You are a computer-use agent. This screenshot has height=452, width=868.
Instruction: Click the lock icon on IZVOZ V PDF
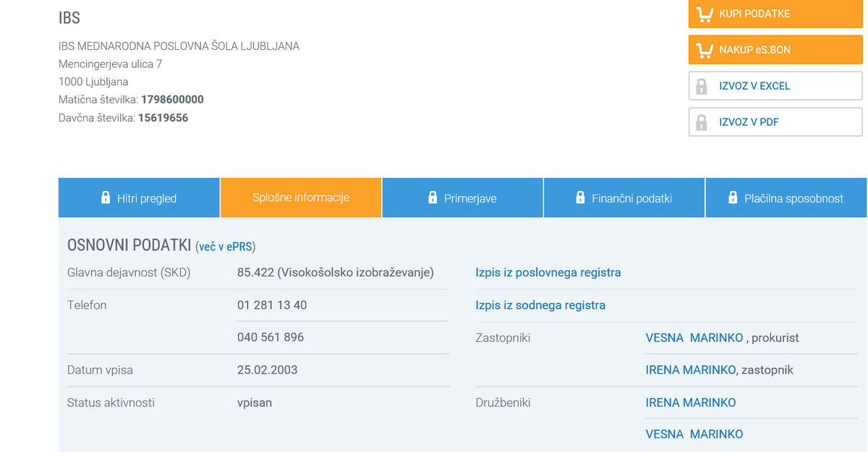coord(701,122)
